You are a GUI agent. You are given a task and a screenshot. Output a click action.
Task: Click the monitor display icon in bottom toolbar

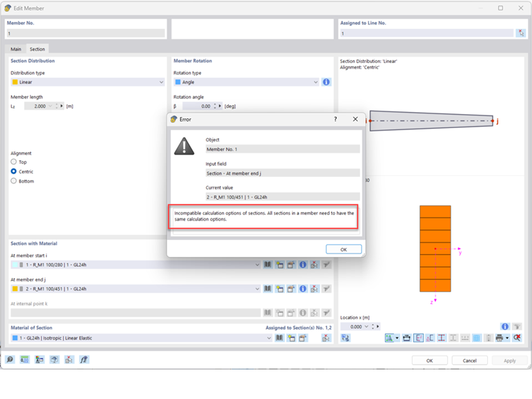(55, 359)
